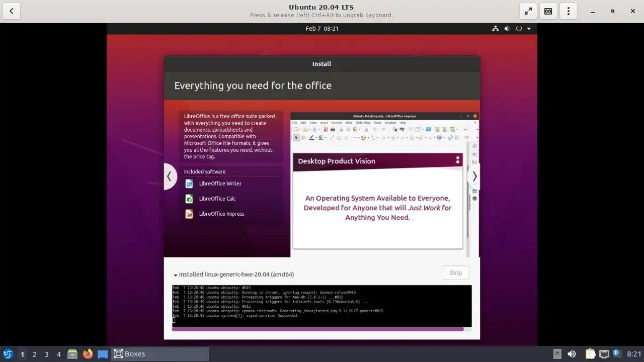Click the guest network status icon
The height and width of the screenshot is (362, 644).
pos(496,29)
